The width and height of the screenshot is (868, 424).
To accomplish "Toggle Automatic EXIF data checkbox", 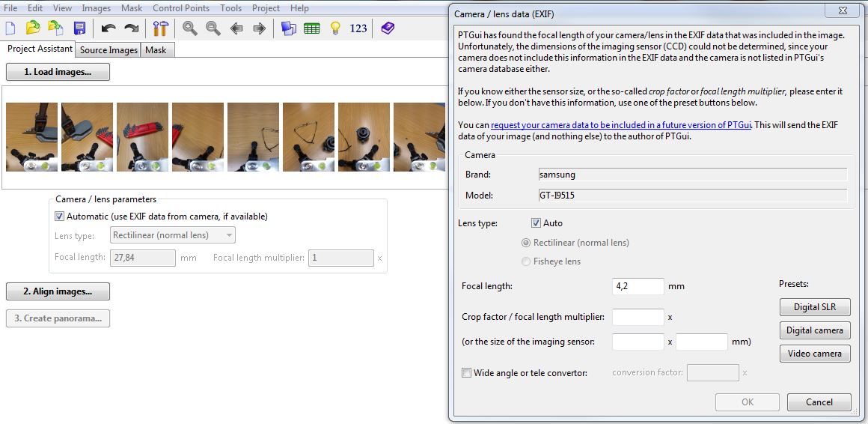I will [60, 216].
